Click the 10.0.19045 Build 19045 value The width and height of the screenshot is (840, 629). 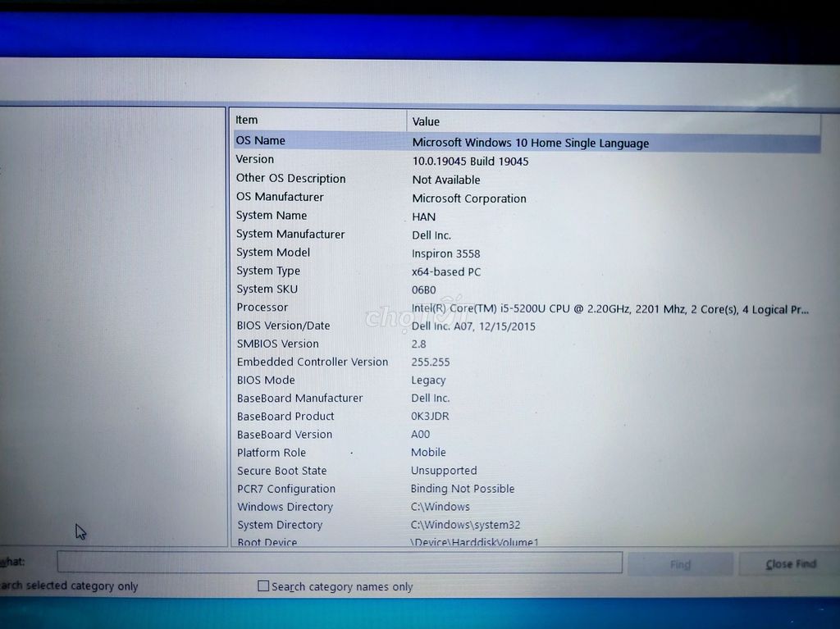[x=470, y=162]
